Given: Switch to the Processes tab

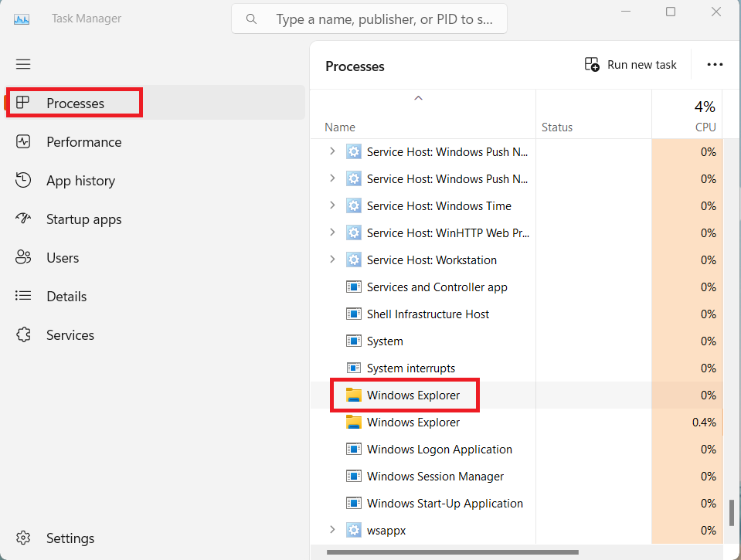Looking at the screenshot, I should click(75, 104).
